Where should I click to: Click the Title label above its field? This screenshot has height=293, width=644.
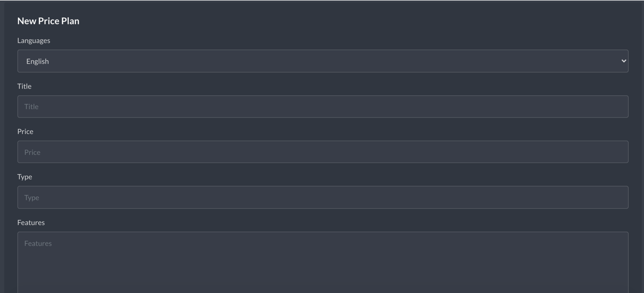(x=24, y=86)
